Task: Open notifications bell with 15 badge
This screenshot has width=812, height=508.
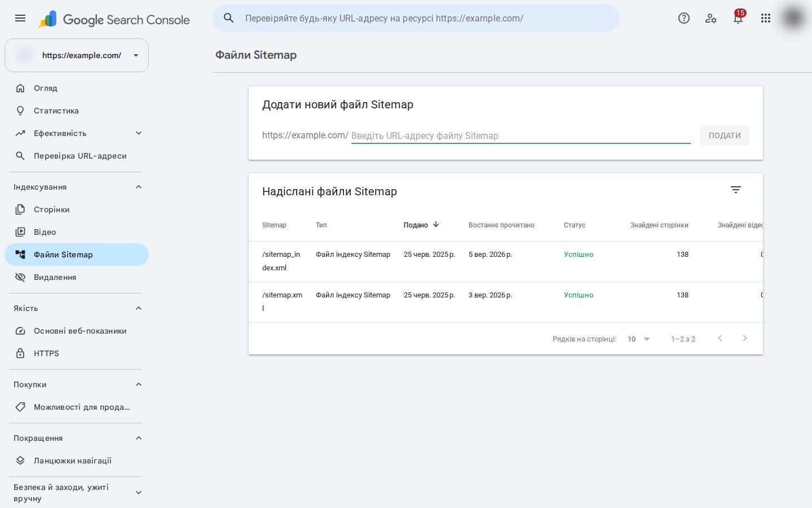Action: tap(738, 17)
